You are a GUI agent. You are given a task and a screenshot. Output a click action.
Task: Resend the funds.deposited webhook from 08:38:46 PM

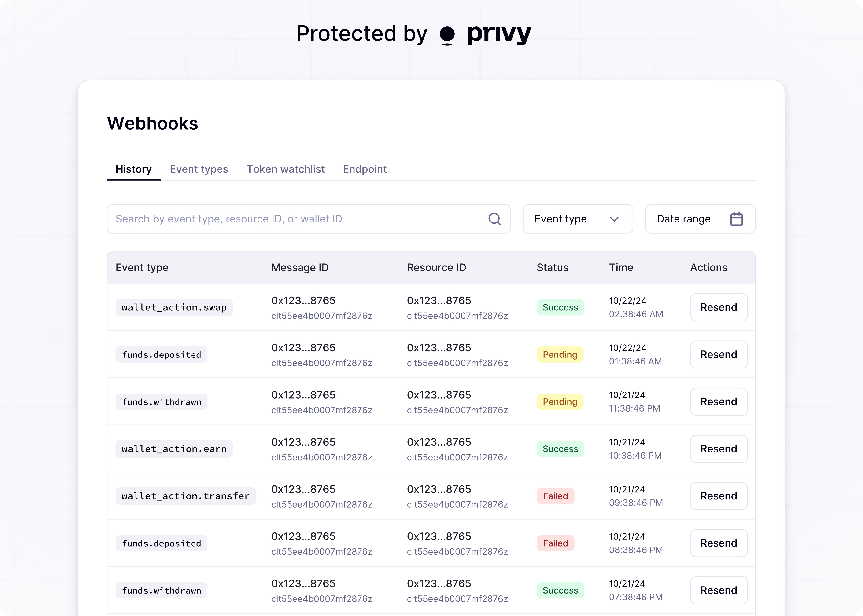click(719, 543)
